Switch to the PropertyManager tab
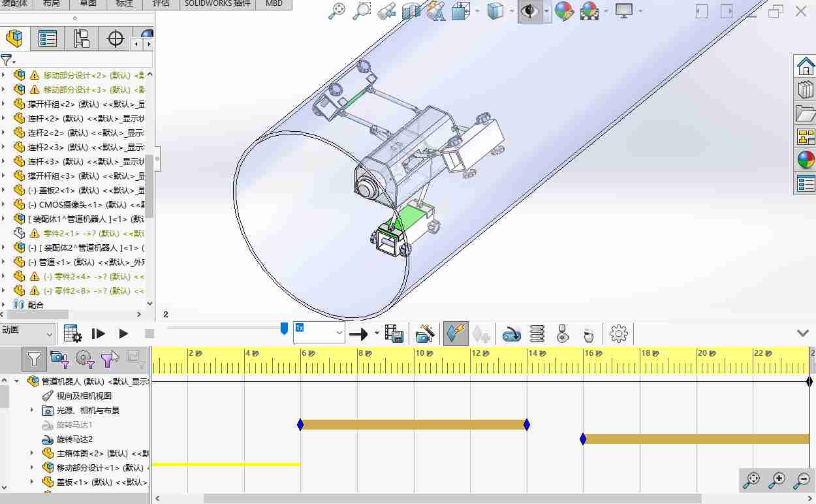 click(48, 39)
